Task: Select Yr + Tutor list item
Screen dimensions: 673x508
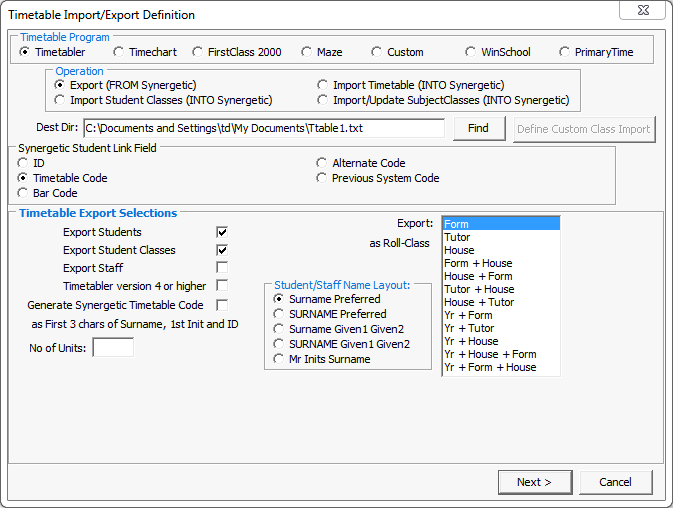Action: [501, 328]
